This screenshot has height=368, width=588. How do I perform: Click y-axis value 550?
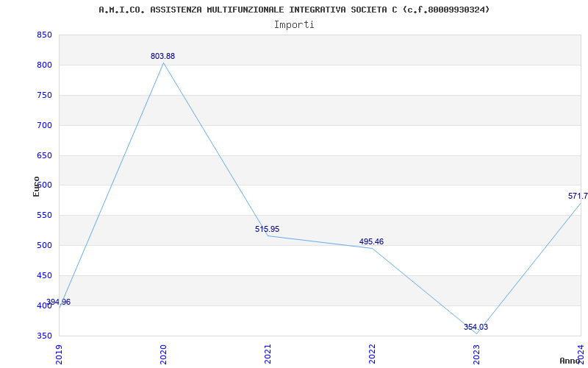point(44,216)
